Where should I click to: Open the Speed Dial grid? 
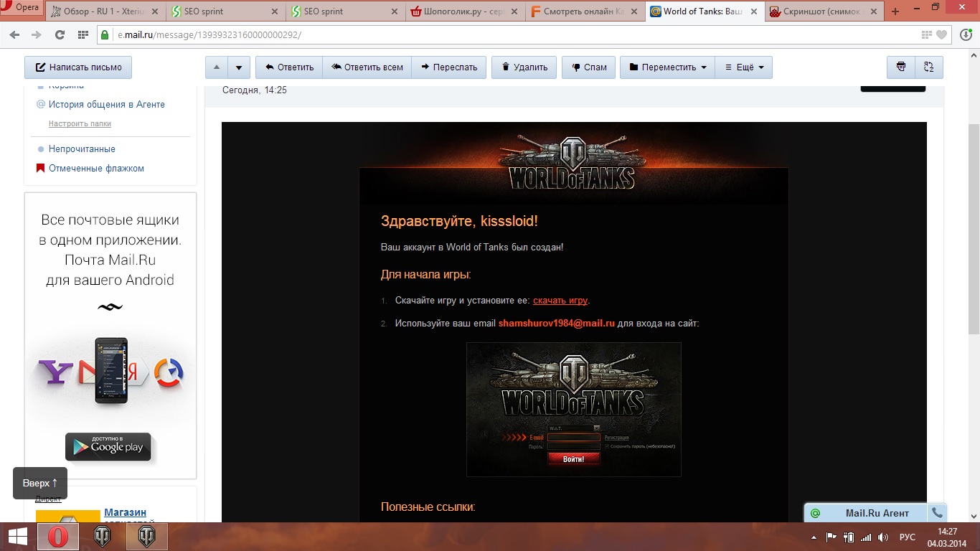[83, 34]
